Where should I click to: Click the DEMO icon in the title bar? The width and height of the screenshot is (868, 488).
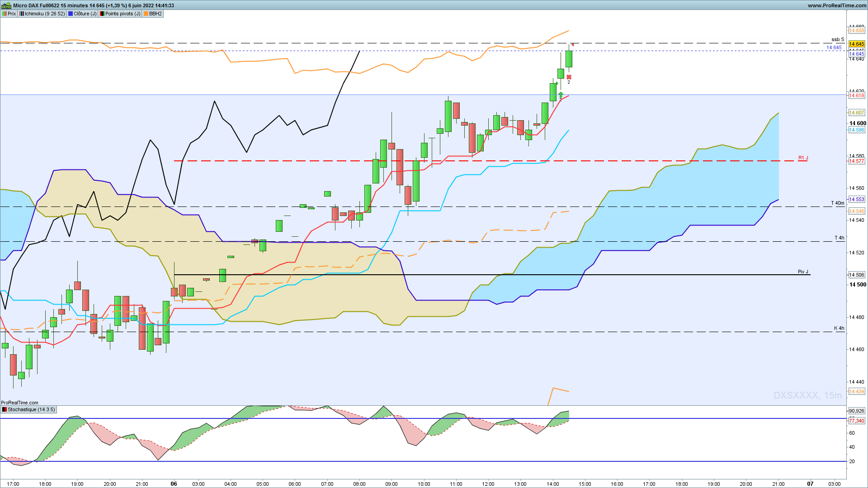[6, 5]
